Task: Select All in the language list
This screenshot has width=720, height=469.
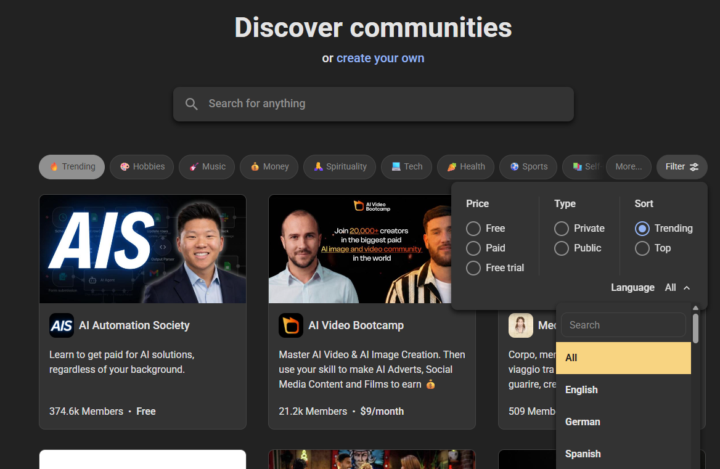Action: pos(623,358)
